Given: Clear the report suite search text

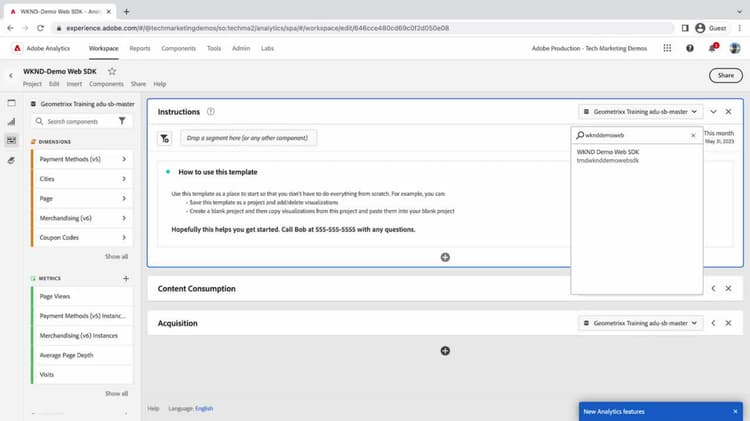Looking at the screenshot, I should point(693,135).
